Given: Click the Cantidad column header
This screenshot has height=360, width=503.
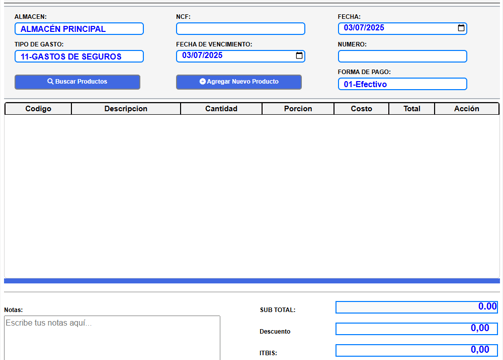Looking at the screenshot, I should (x=221, y=109).
